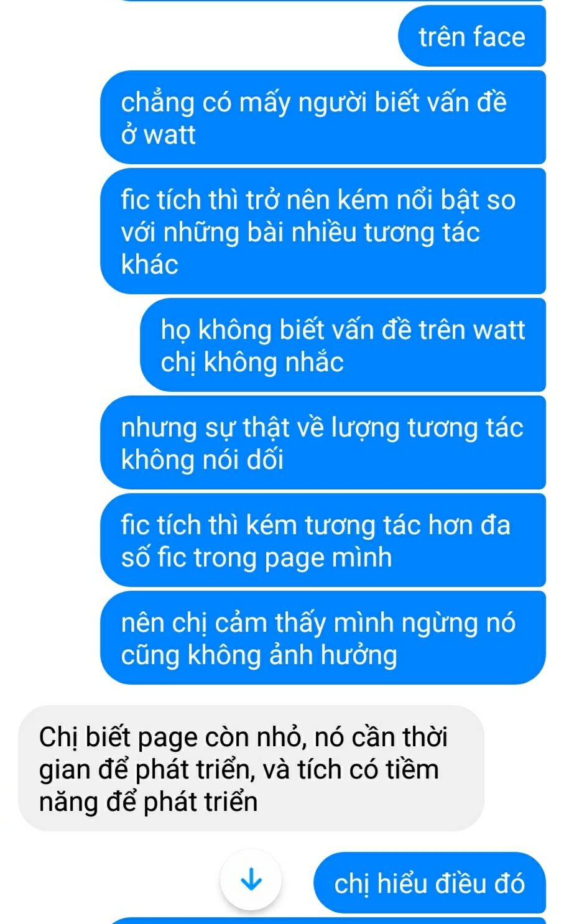
Task: Tap 'khác' line of the third blue bubble
Action: tap(149, 264)
